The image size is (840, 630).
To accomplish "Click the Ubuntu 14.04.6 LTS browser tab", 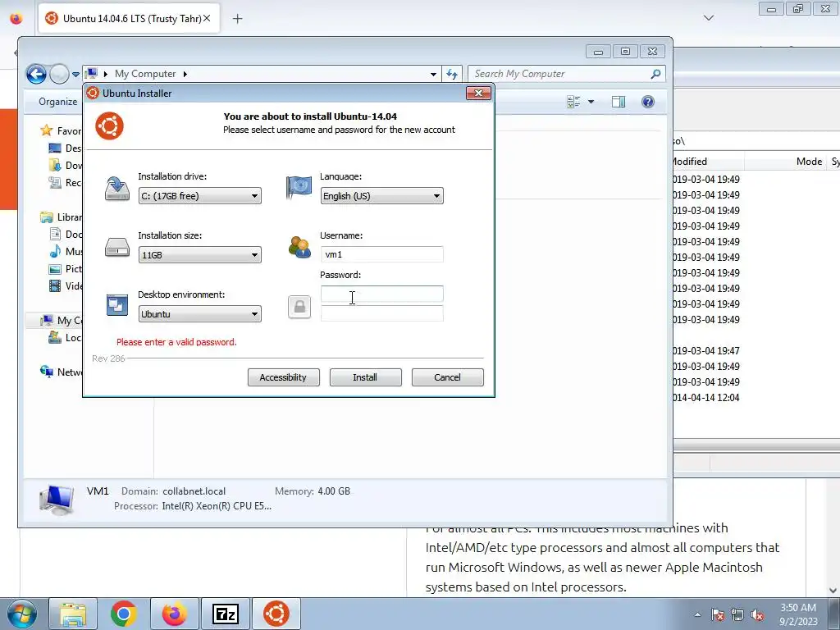I will pyautogui.click(x=129, y=19).
